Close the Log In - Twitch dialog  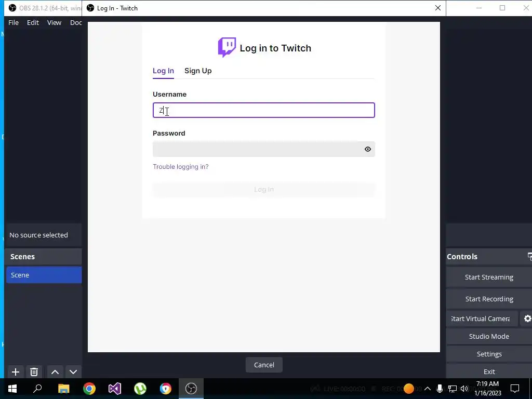pyautogui.click(x=437, y=8)
